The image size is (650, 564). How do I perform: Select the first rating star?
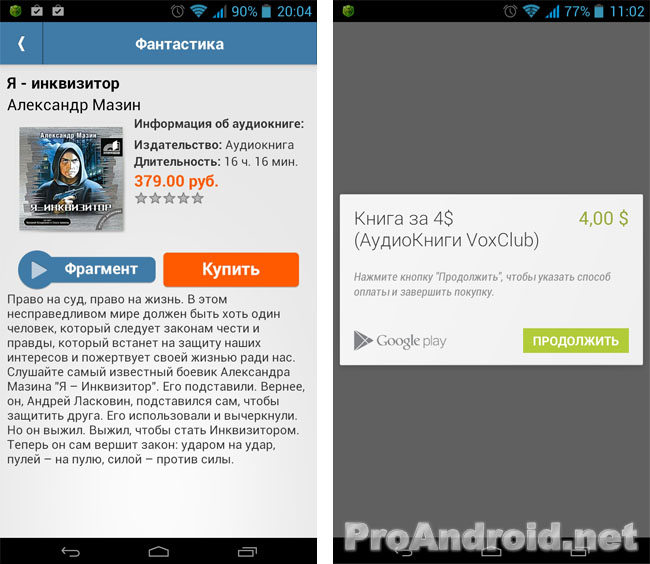tap(141, 198)
